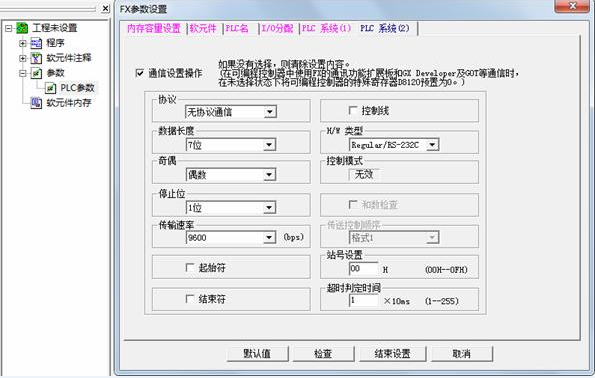Click the 超时判定时间 input field
Image resolution: width=595 pixels, height=378 pixels.
click(364, 300)
